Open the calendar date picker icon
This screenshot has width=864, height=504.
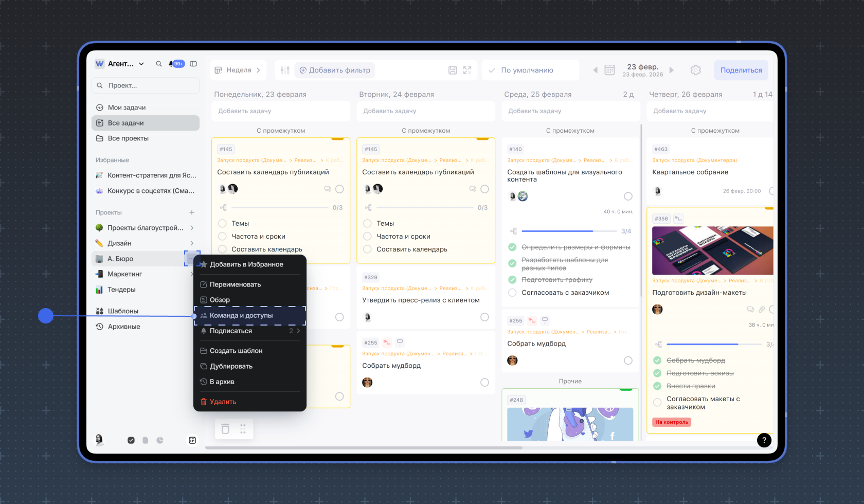pyautogui.click(x=609, y=70)
